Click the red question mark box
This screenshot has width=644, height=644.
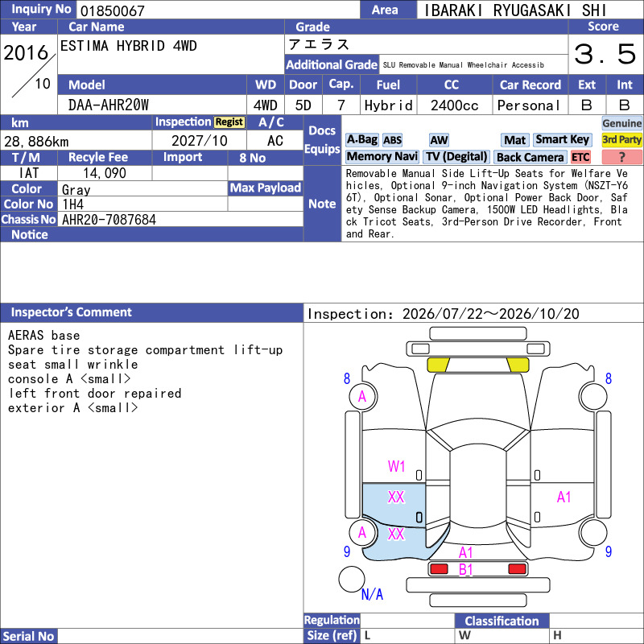pyautogui.click(x=621, y=157)
